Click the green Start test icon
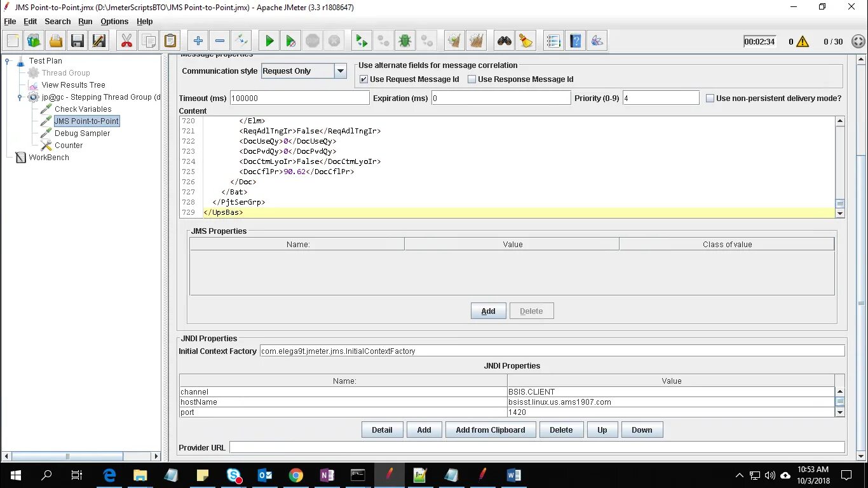Screen dimensions: 868x488 269,41
